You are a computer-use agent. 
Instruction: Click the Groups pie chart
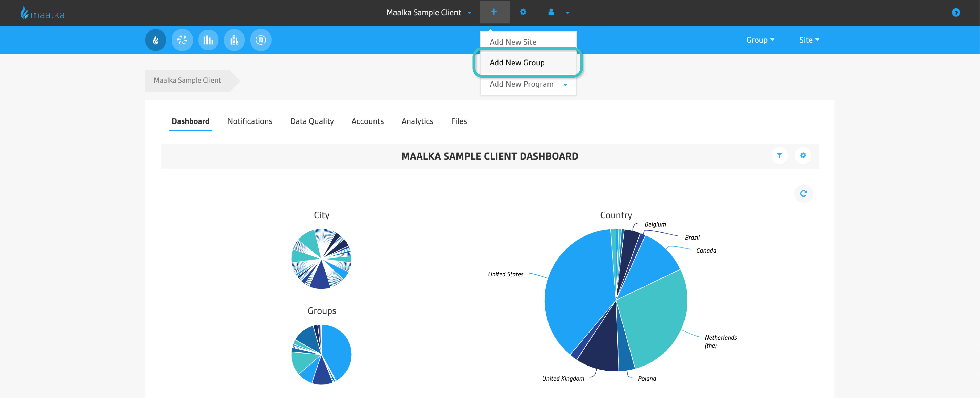321,354
